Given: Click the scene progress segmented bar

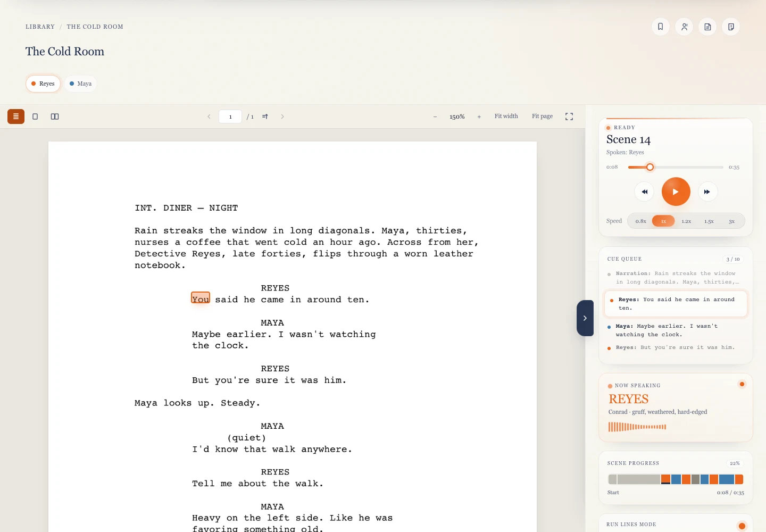Looking at the screenshot, I should tap(676, 479).
